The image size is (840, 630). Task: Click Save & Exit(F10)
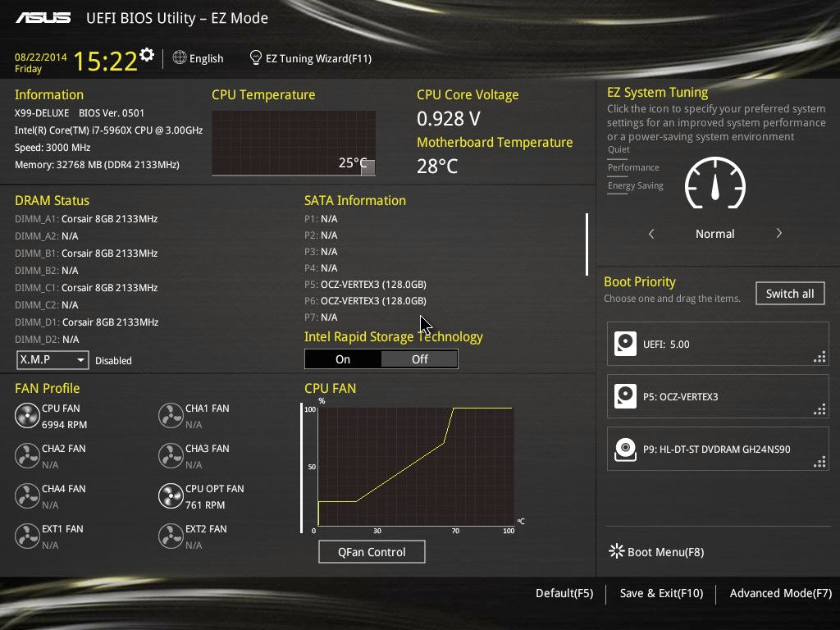(661, 593)
